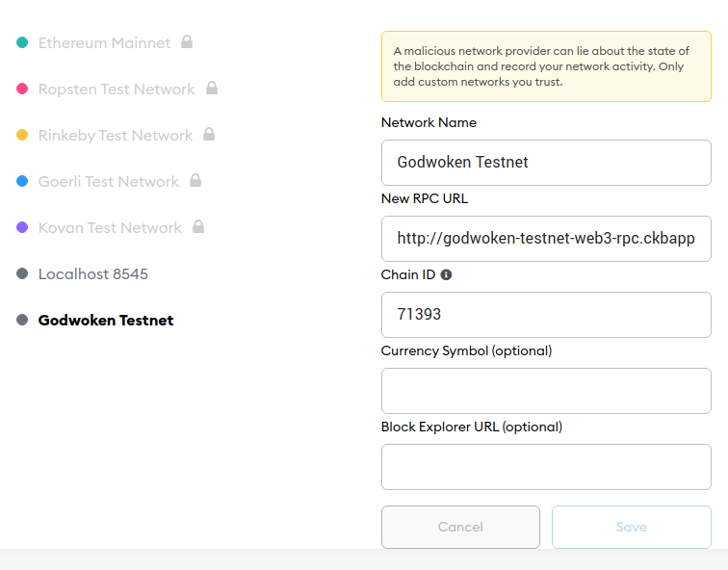728x570 pixels.
Task: Select Ropsten Test Network from the list
Action: coord(117,90)
